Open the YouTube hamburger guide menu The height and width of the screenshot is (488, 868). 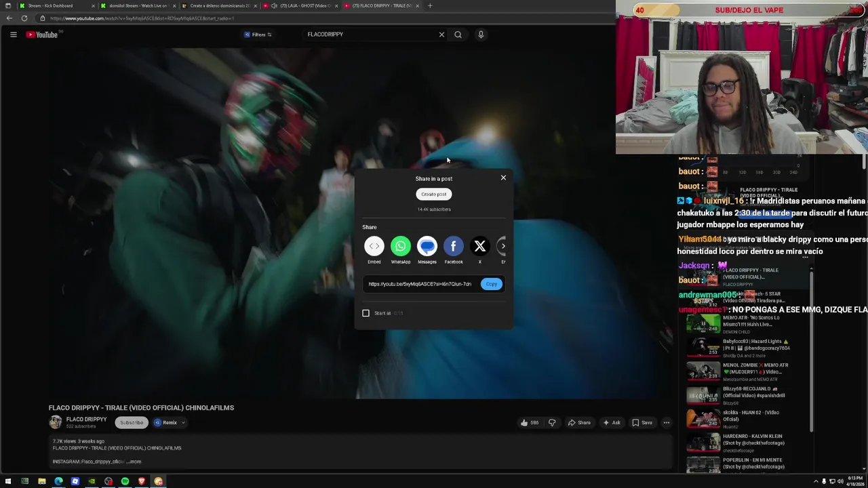13,35
